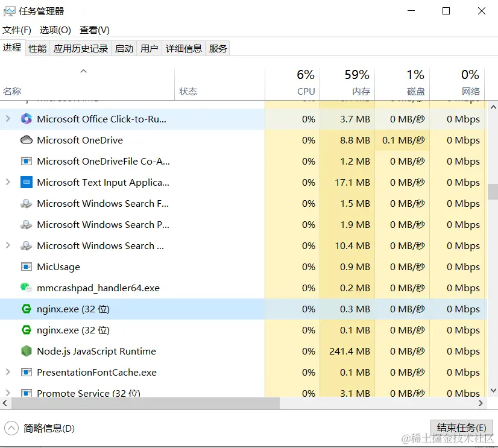Viewport: 498px width, 448px height.
Task: Click the Microsoft OneDrive cloud icon
Action: tap(27, 140)
